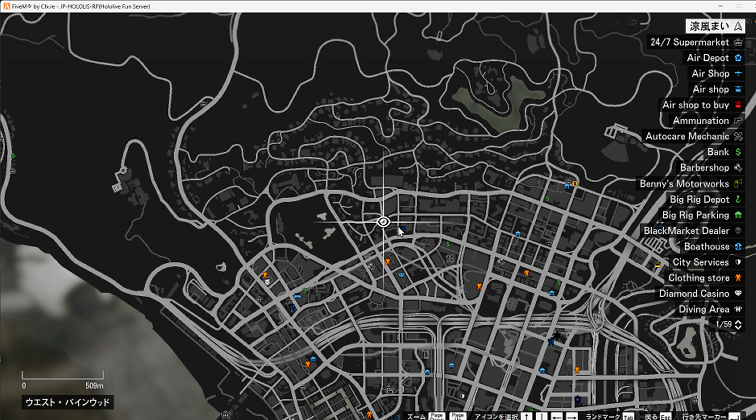Click the waypoint crosshair marker on map
This screenshot has height=420, width=756.
coord(383,222)
